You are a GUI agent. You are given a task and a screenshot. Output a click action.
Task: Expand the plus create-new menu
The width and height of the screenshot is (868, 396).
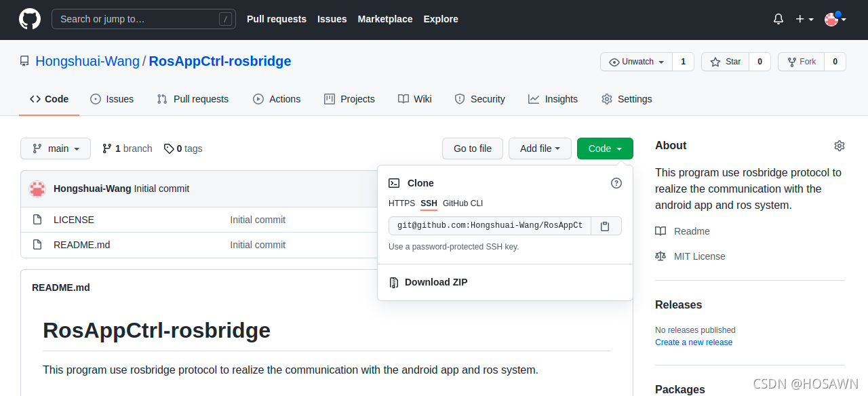[x=804, y=19]
